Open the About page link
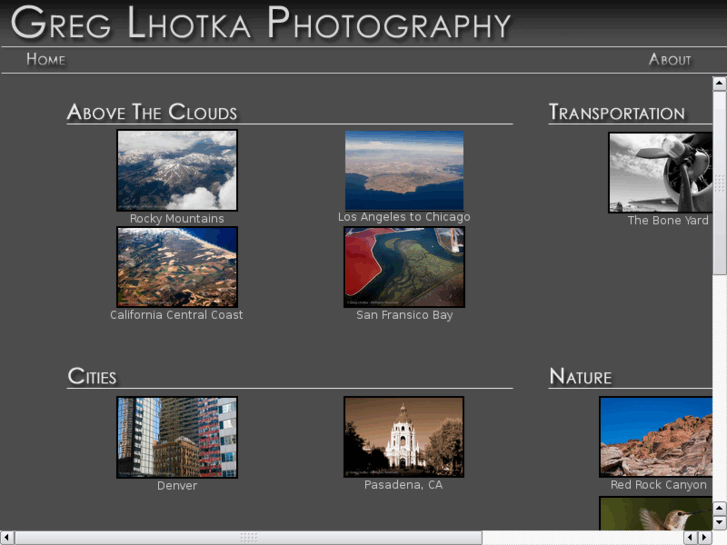This screenshot has height=545, width=727. (670, 59)
